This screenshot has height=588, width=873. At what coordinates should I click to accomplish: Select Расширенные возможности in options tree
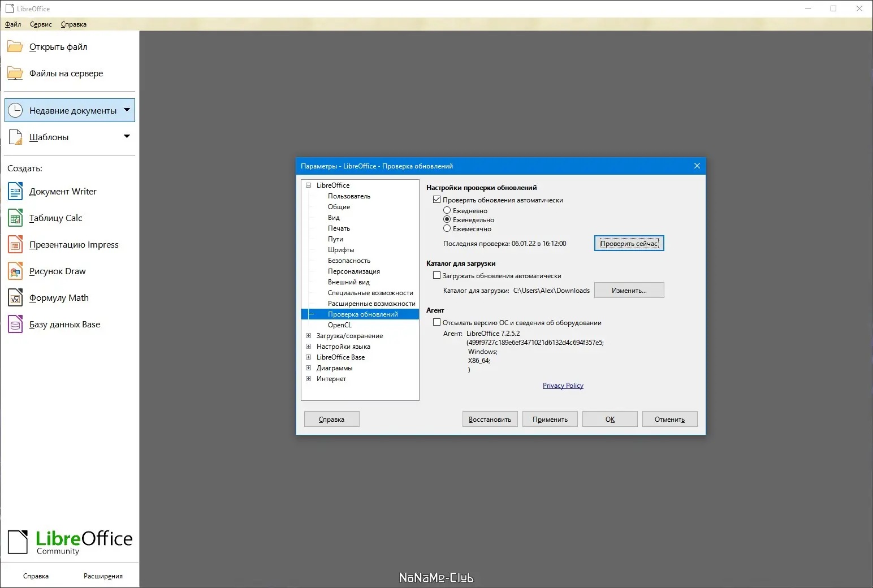tap(371, 303)
